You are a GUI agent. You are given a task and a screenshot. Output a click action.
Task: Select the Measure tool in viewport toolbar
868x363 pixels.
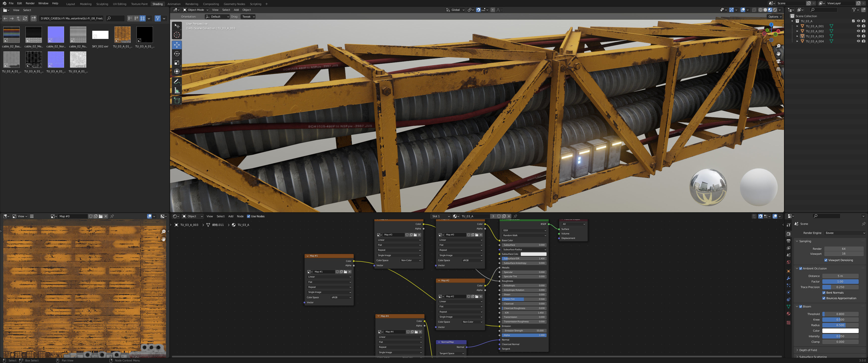(177, 90)
